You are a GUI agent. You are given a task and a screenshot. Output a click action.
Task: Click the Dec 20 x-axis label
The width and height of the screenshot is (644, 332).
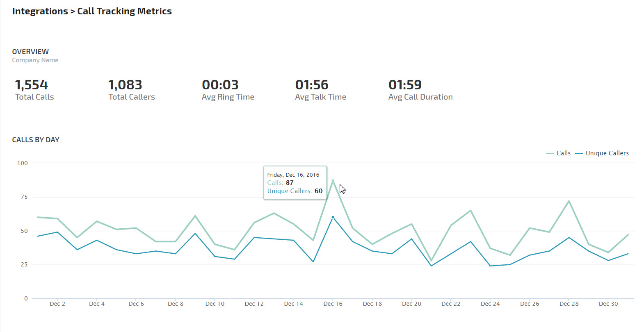pos(411,304)
